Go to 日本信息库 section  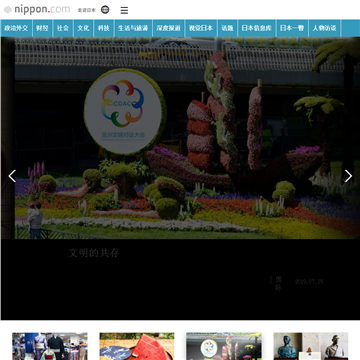click(257, 28)
